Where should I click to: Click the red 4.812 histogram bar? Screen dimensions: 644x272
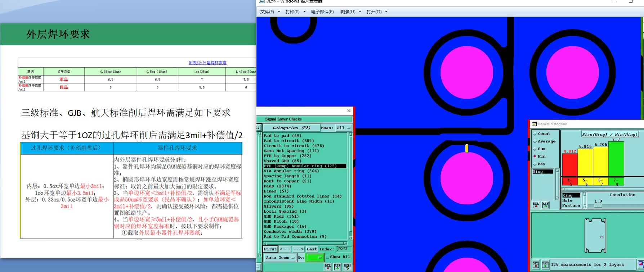(569, 165)
